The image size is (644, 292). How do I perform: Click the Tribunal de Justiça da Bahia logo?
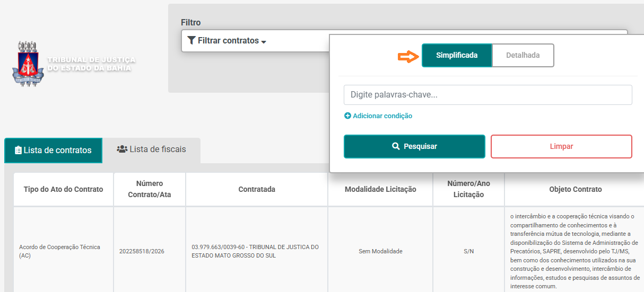(x=74, y=64)
